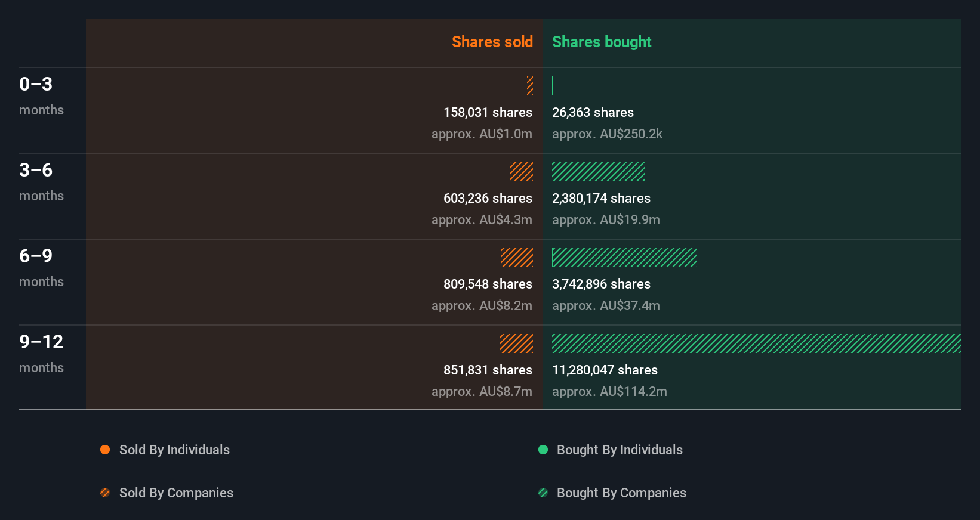Select the 0–3 row label

[x=36, y=84]
